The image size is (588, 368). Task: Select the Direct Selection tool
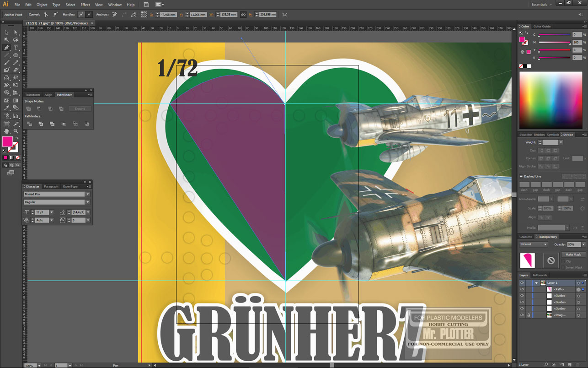click(16, 32)
